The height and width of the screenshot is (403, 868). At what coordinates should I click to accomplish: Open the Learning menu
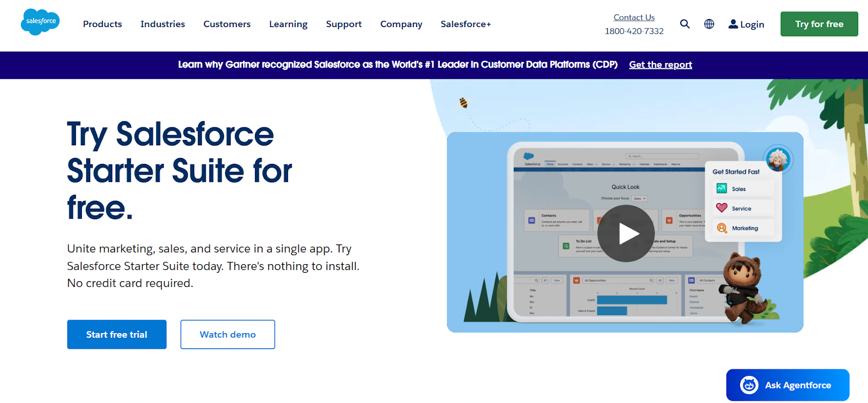(x=288, y=24)
